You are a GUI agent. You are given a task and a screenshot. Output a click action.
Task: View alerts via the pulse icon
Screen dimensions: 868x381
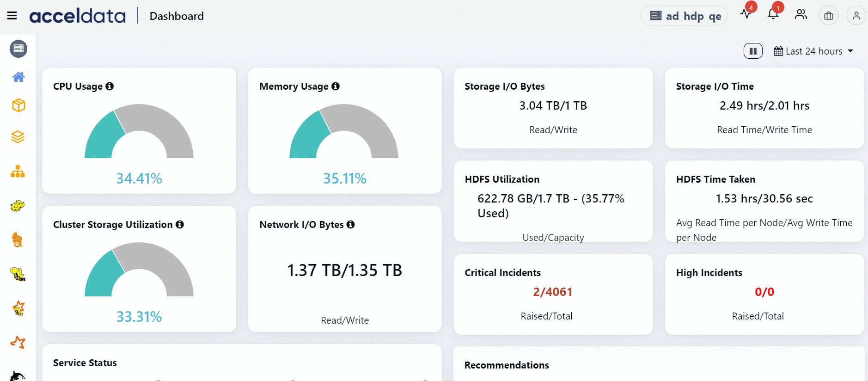click(x=746, y=14)
